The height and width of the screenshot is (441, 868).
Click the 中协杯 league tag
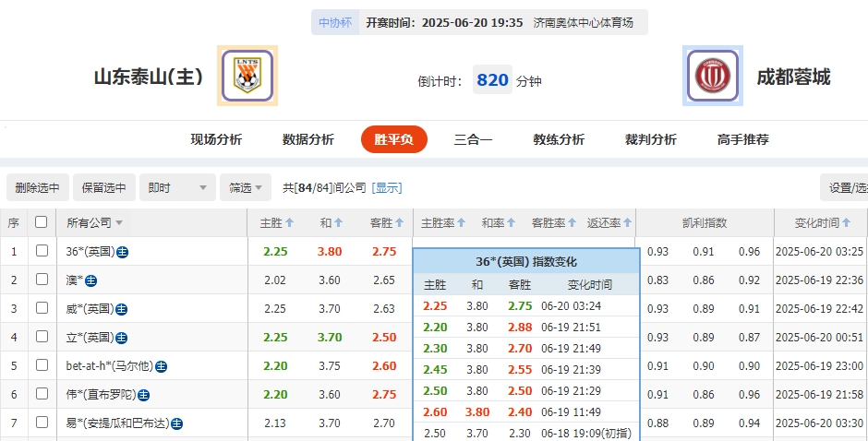[334, 23]
